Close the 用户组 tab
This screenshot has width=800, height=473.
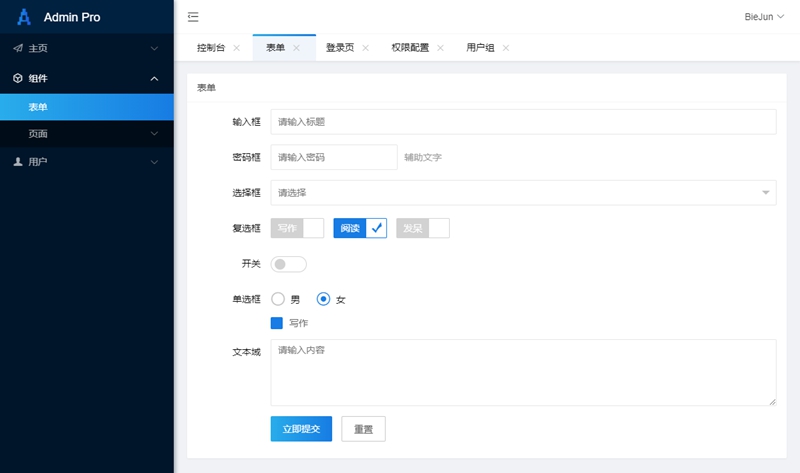click(x=505, y=48)
